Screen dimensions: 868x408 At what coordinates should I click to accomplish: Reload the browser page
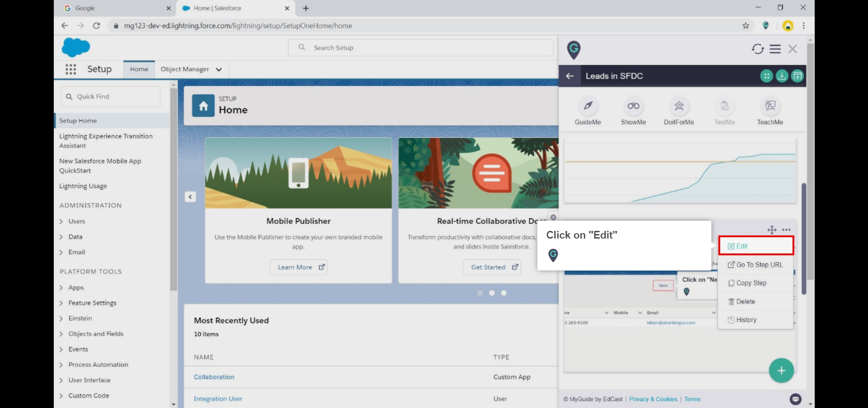(96, 26)
